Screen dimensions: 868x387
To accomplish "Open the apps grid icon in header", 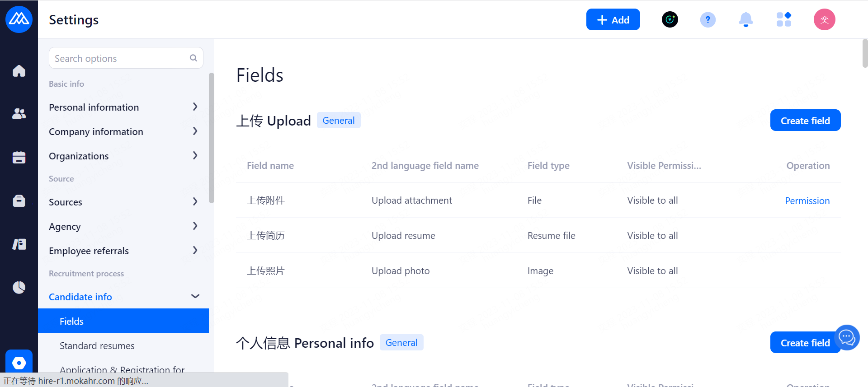I will point(783,20).
